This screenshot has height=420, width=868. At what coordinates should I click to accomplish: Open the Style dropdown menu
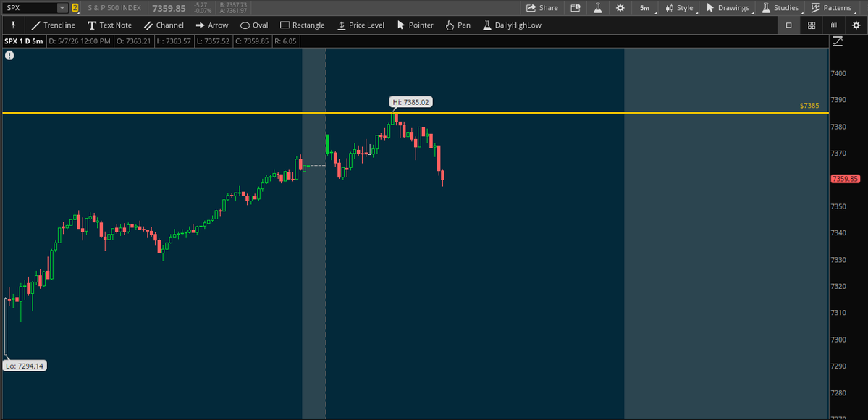point(679,8)
